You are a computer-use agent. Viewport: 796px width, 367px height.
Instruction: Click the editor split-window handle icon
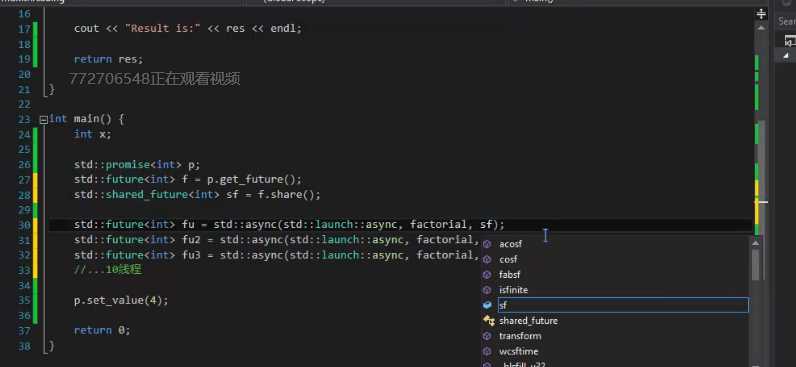pyautogui.click(x=761, y=14)
